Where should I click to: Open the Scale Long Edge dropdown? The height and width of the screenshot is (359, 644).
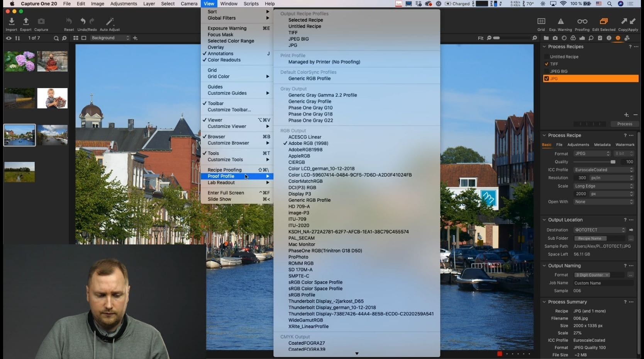coord(603,186)
